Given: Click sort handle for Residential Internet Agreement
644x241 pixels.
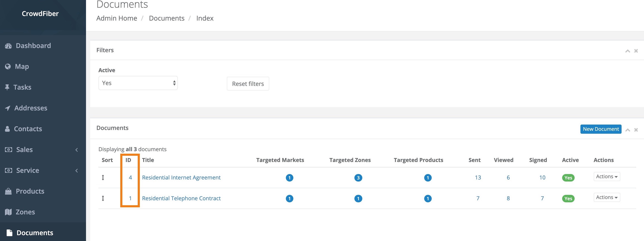Looking at the screenshot, I should pos(103,177).
